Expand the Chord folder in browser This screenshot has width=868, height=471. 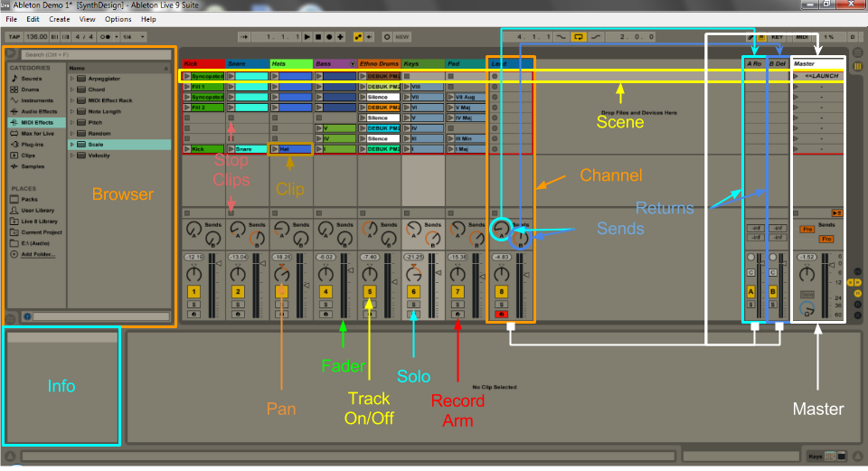coord(72,89)
